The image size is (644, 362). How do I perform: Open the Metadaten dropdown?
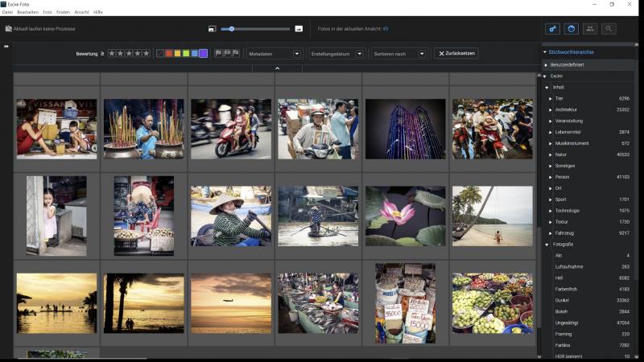tap(275, 53)
